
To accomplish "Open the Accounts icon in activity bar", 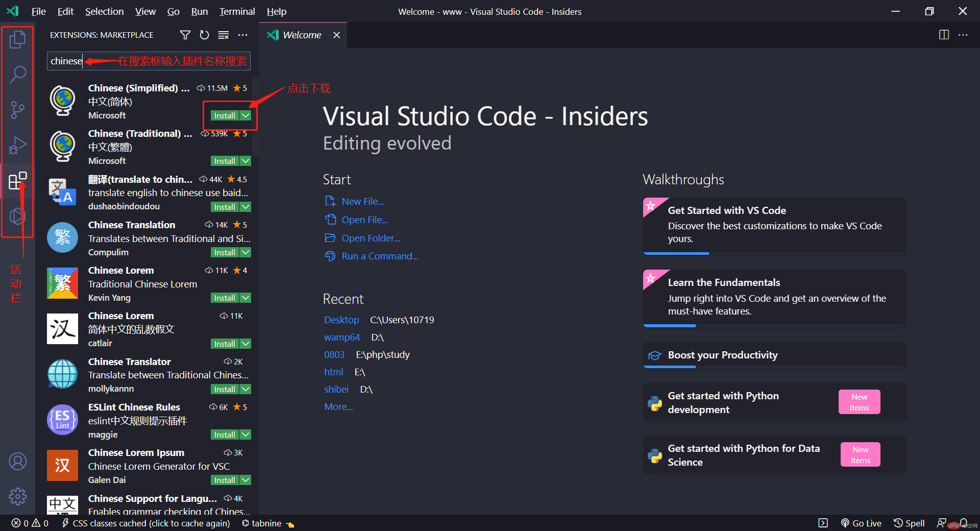I will 17,461.
